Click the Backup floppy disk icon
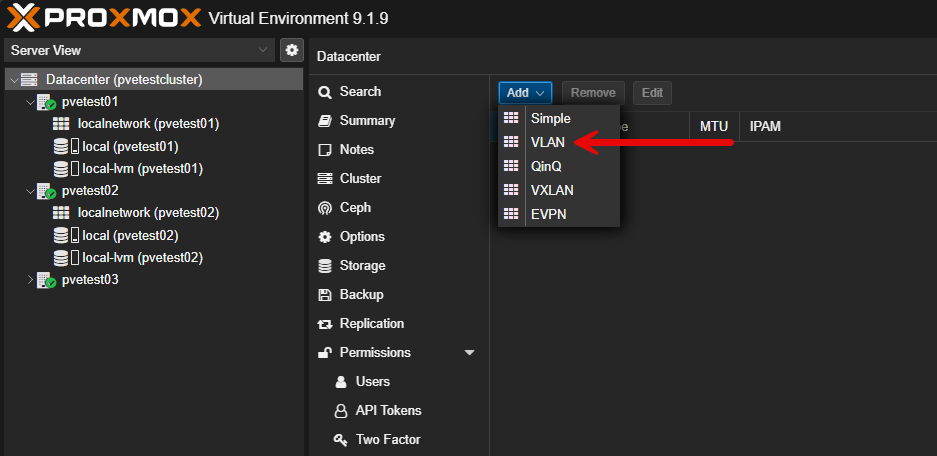The height and width of the screenshot is (456, 937). (324, 295)
